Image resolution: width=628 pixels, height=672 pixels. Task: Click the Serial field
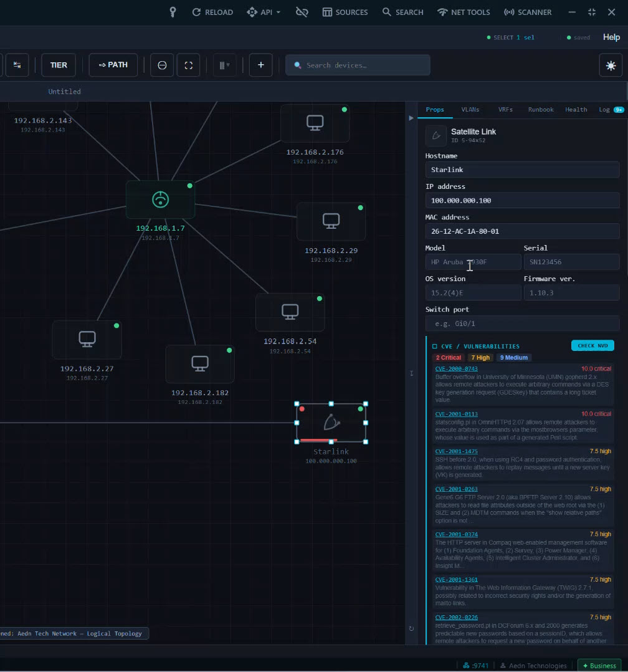coord(571,262)
